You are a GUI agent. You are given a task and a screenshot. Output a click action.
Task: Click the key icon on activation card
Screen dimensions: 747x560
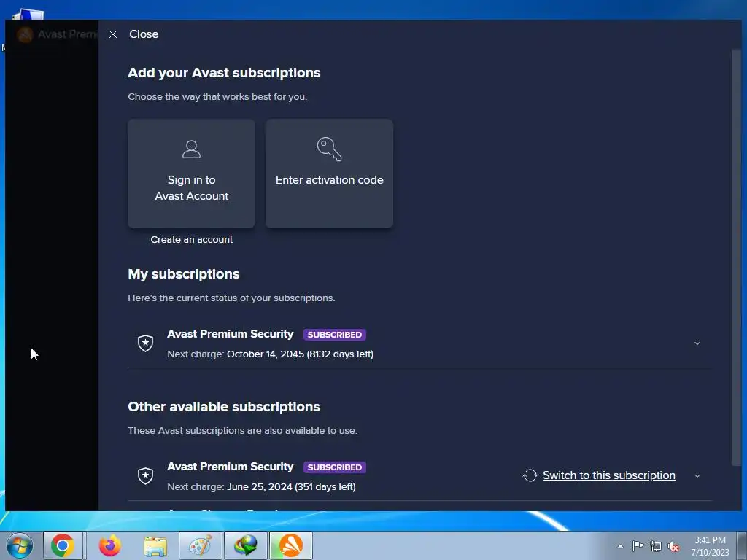[x=329, y=149]
